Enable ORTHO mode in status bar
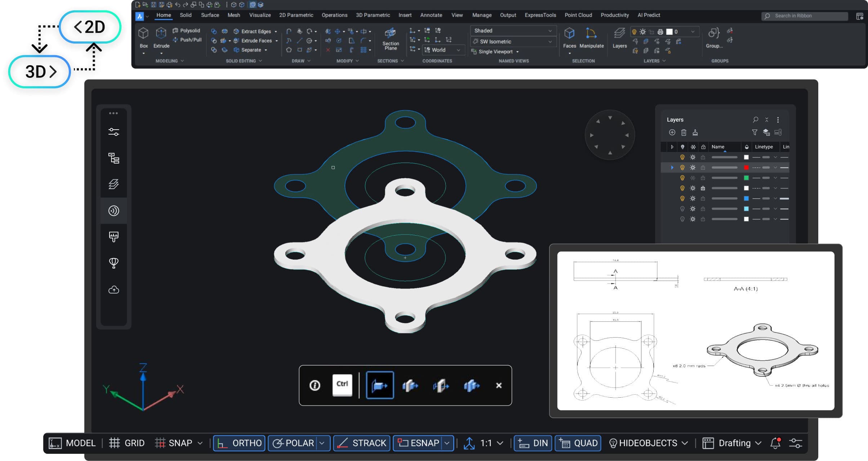 click(x=239, y=443)
